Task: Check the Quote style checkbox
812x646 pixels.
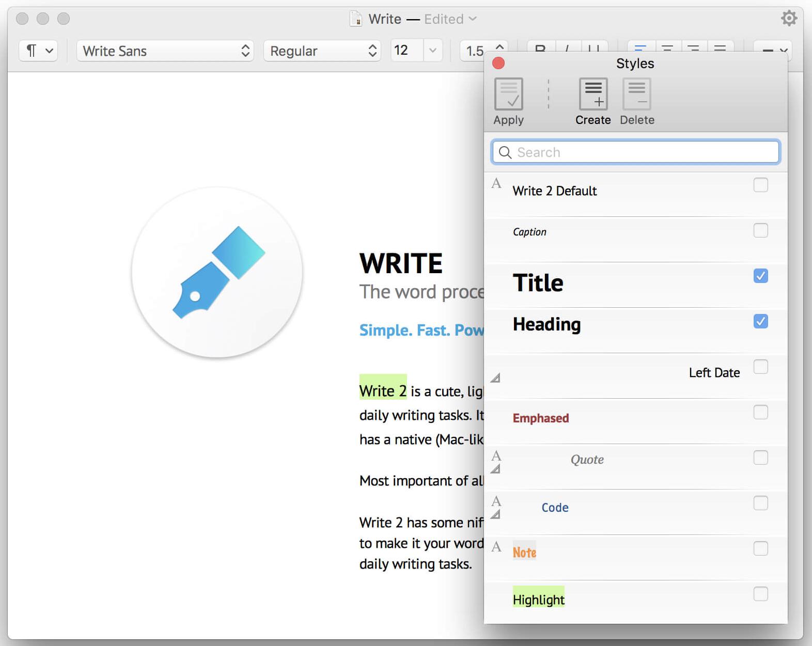Action: click(761, 458)
